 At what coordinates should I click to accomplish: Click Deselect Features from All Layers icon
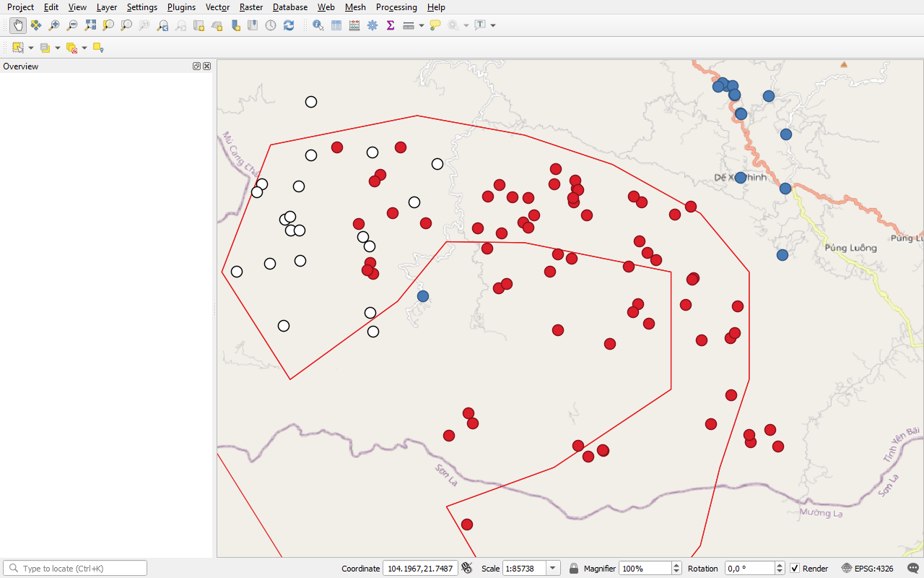[71, 48]
